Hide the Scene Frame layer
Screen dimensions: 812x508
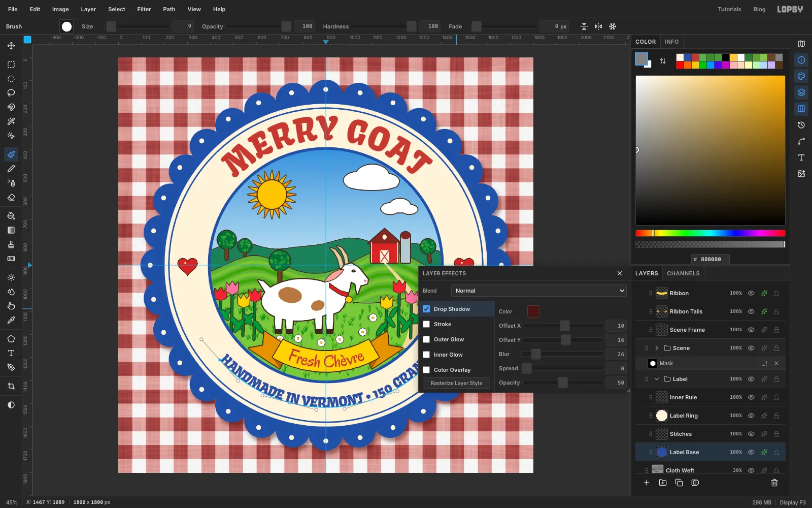751,330
